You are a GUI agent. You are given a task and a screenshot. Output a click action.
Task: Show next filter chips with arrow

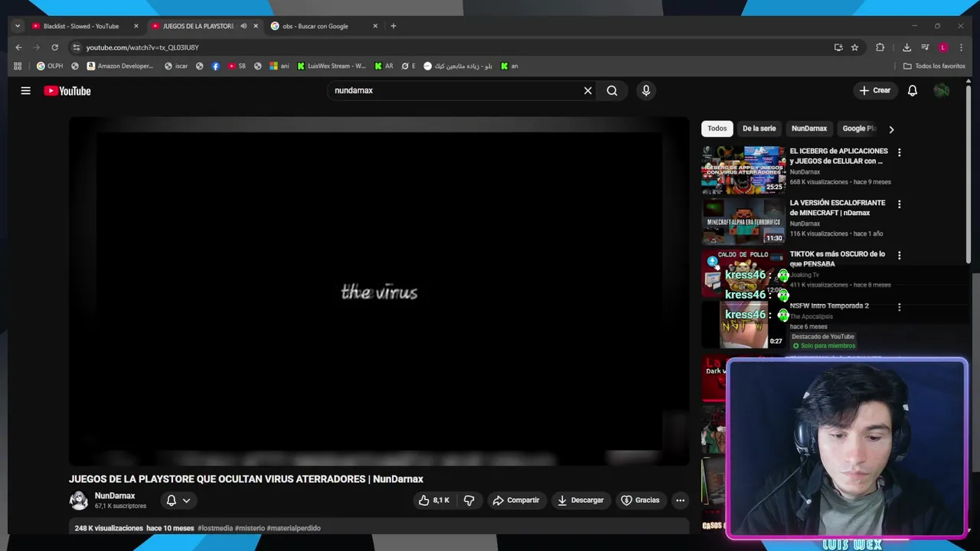[890, 129]
